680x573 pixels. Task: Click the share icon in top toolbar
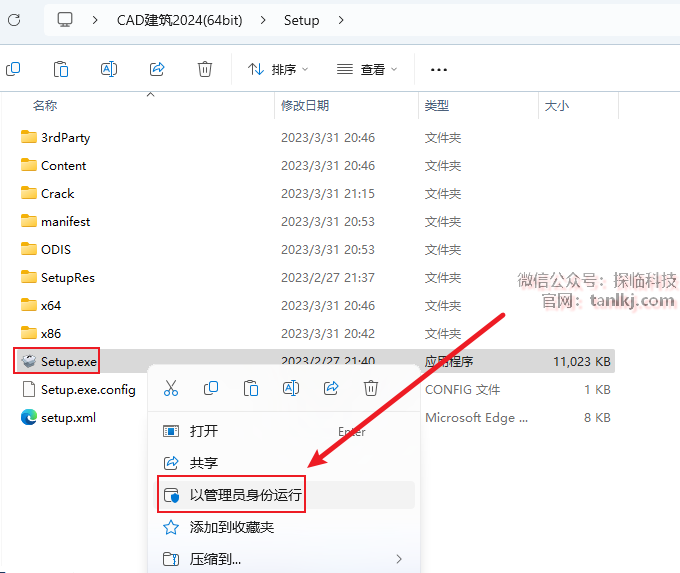pyautogui.click(x=157, y=69)
